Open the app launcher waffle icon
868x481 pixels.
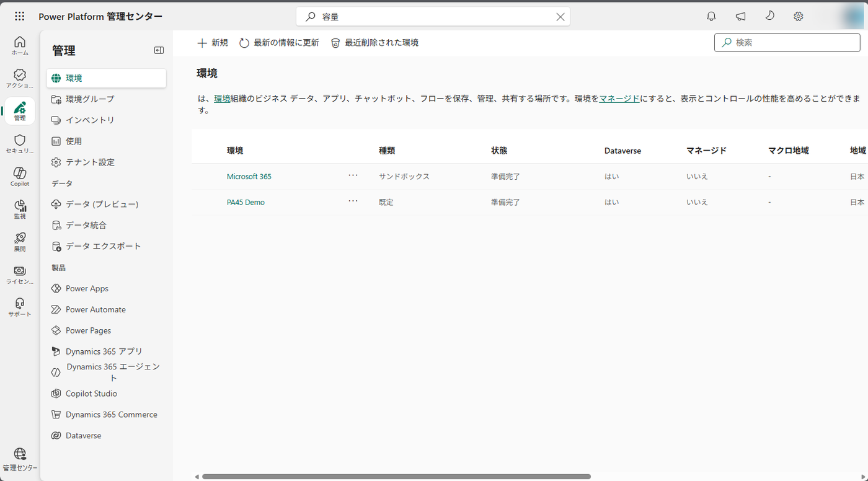tap(20, 17)
